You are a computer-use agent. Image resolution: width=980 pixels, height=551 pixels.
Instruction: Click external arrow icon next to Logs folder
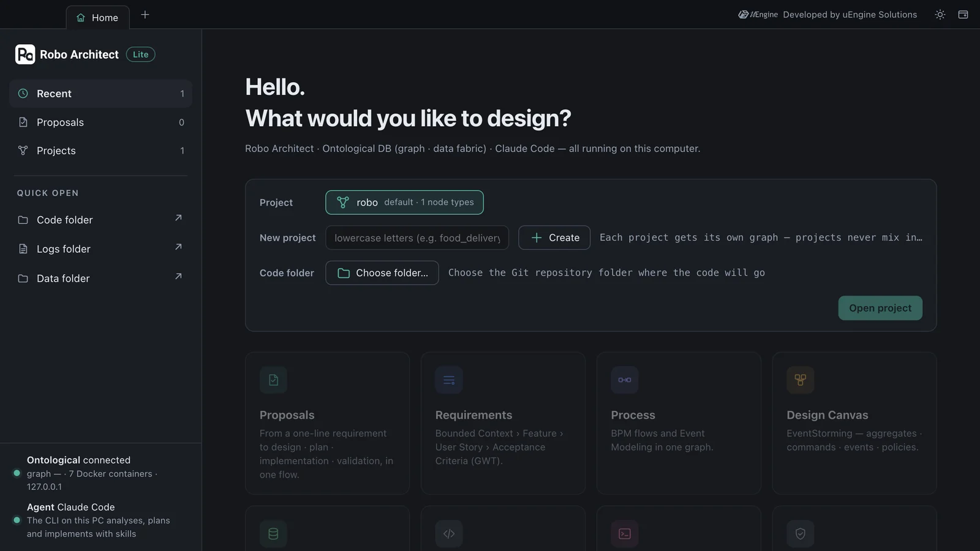click(x=178, y=247)
